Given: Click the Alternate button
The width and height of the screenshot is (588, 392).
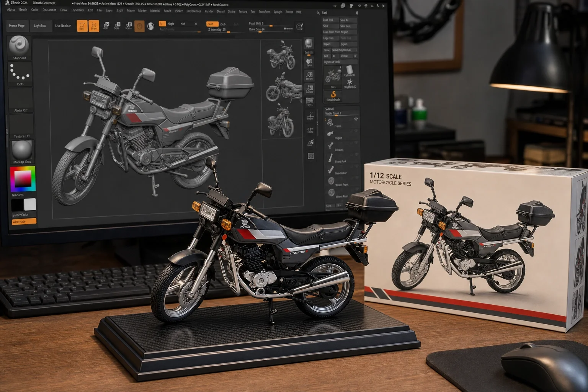Looking at the screenshot, I should 24,221.
